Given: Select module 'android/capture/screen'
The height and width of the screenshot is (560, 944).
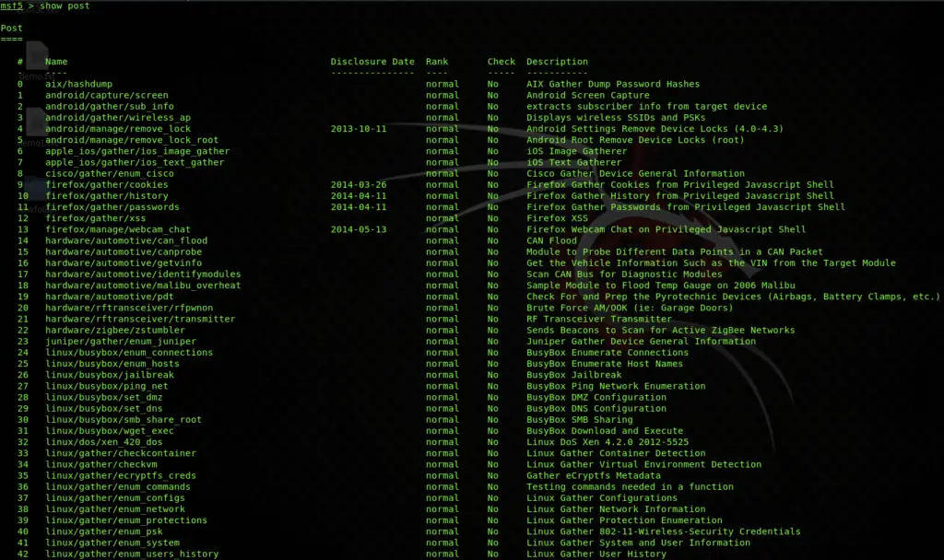Looking at the screenshot, I should 107,95.
